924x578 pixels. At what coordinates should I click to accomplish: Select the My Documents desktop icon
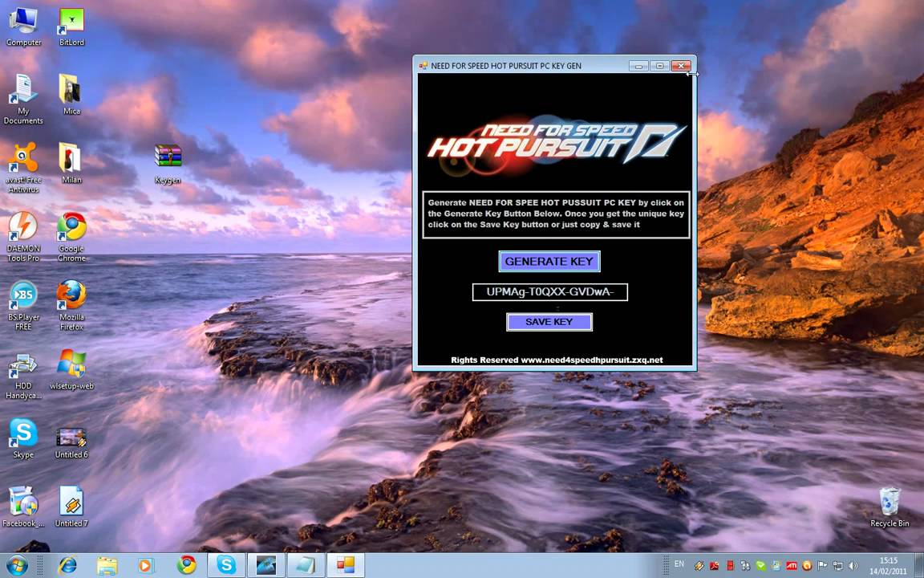click(23, 99)
